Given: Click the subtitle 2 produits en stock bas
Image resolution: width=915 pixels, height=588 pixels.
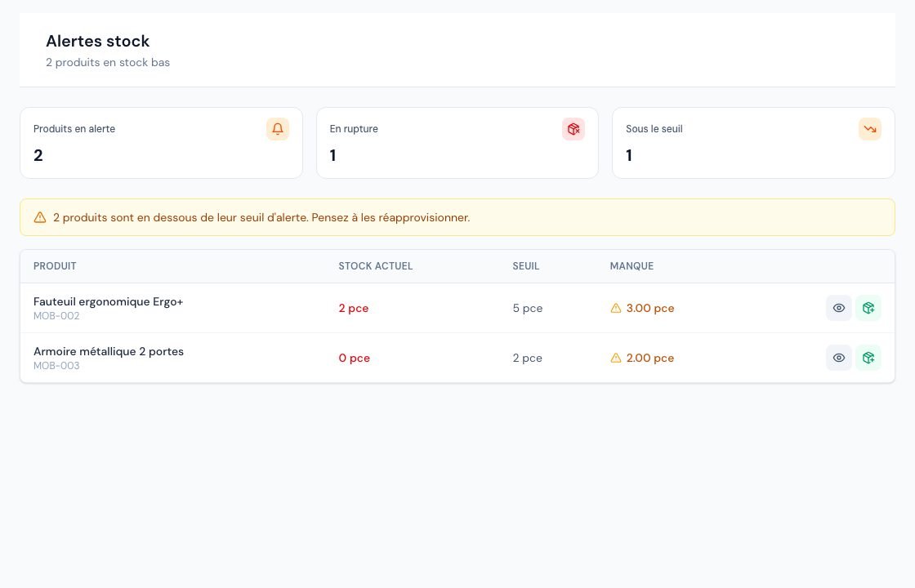Looking at the screenshot, I should [x=108, y=62].
